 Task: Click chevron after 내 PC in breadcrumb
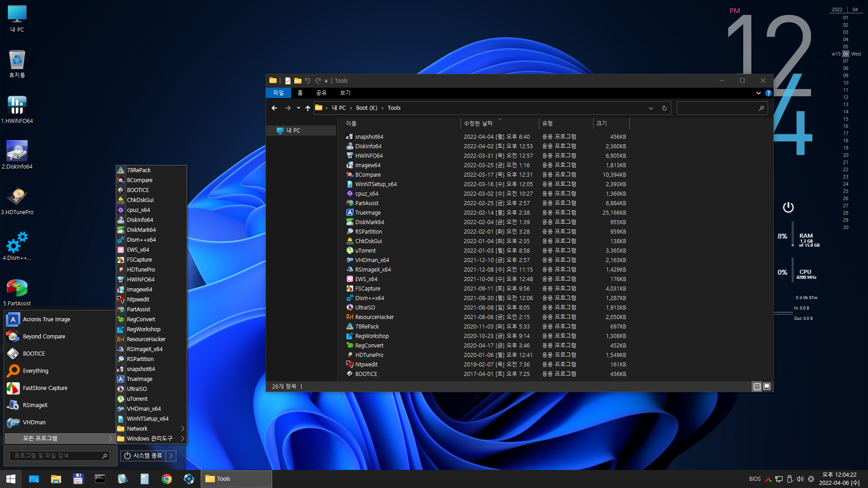351,108
